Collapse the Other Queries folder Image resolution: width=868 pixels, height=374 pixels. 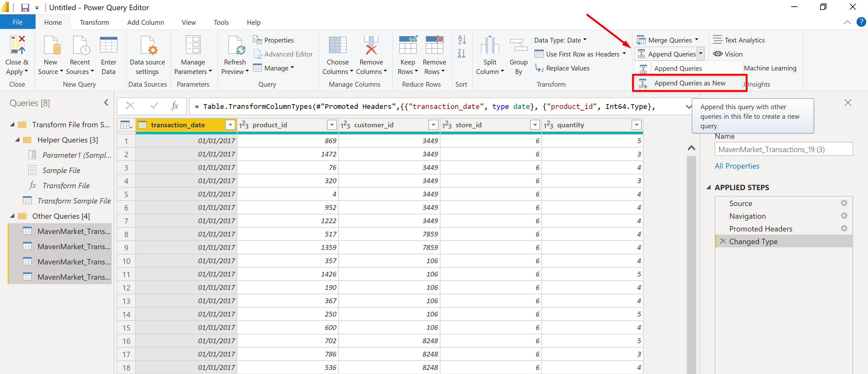pyautogui.click(x=12, y=216)
